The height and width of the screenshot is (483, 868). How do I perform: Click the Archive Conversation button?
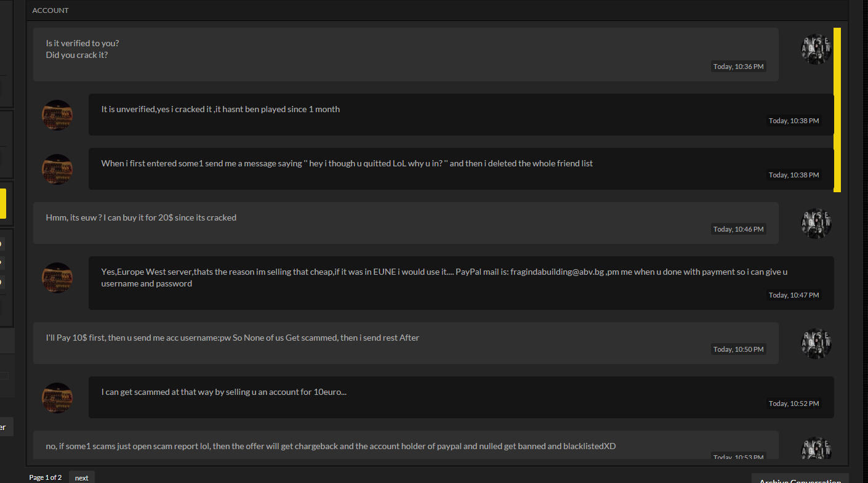pyautogui.click(x=800, y=479)
